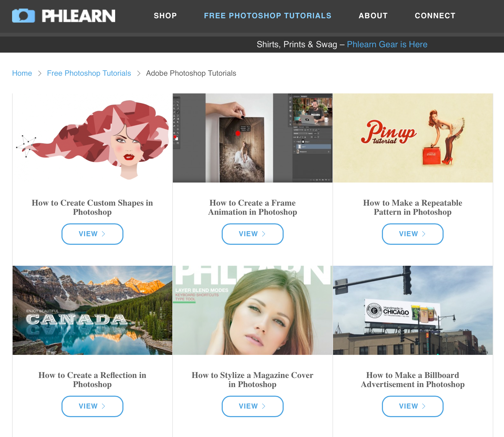Open Free Photoshop Tutorials breadcrumb link
The height and width of the screenshot is (437, 504).
[89, 73]
